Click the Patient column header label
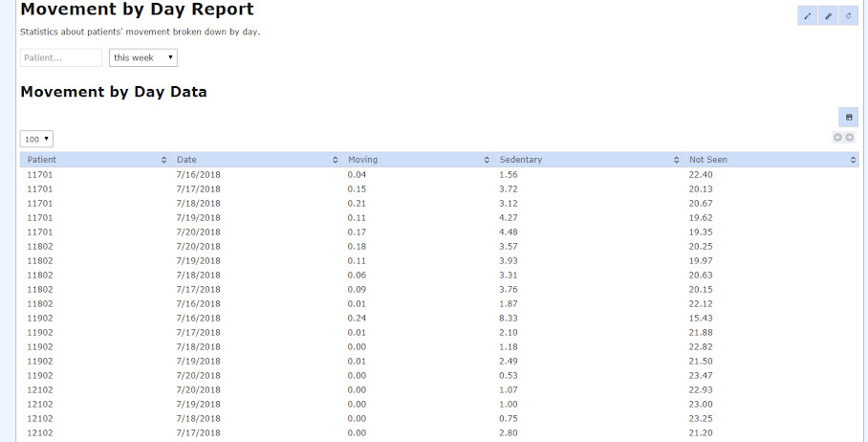 pyautogui.click(x=42, y=160)
